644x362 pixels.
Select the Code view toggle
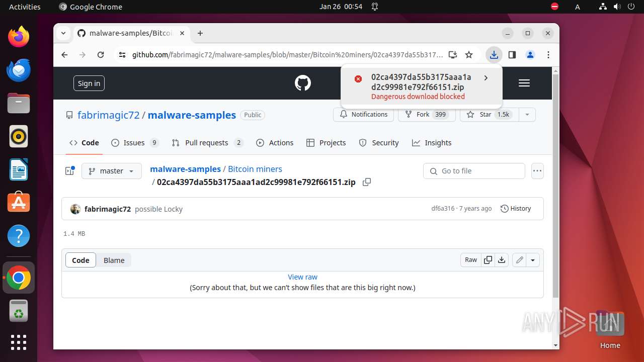click(80, 260)
